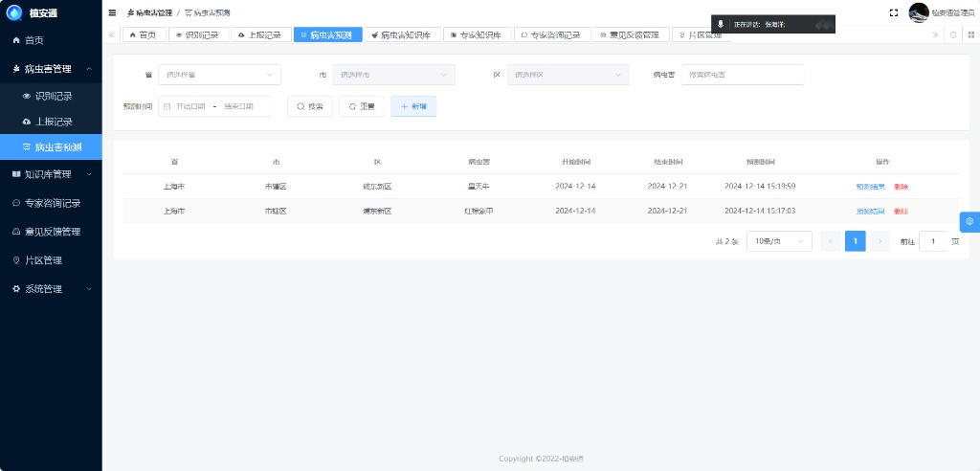Screen dimensions: 980x471
Task: Open tab options grid icon
Action: pyautogui.click(x=970, y=35)
